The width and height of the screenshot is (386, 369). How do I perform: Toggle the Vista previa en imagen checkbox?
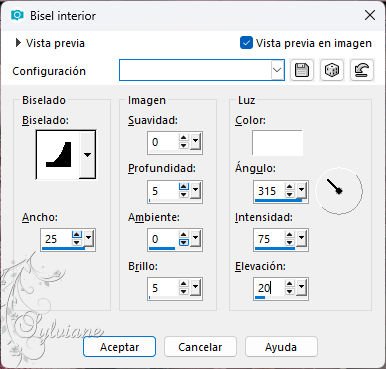point(246,43)
